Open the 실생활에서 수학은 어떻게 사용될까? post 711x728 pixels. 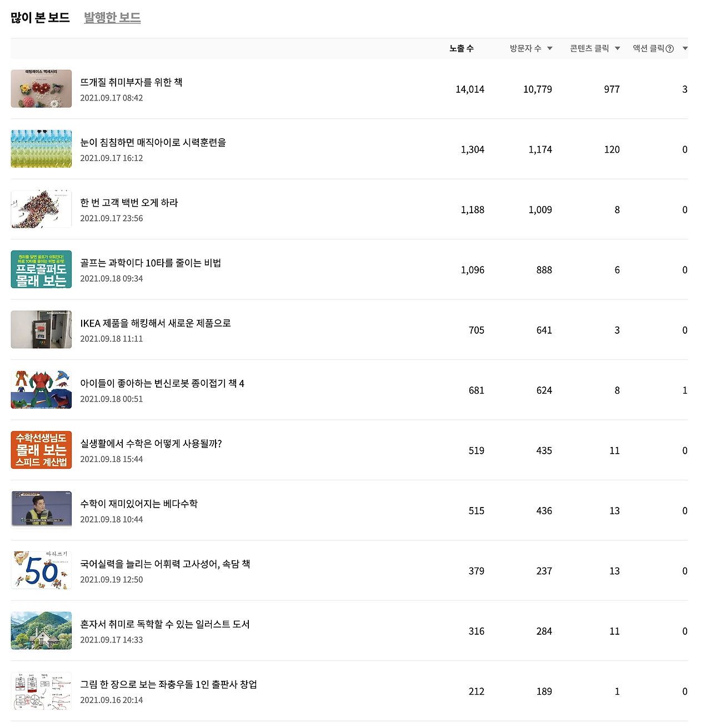click(150, 444)
